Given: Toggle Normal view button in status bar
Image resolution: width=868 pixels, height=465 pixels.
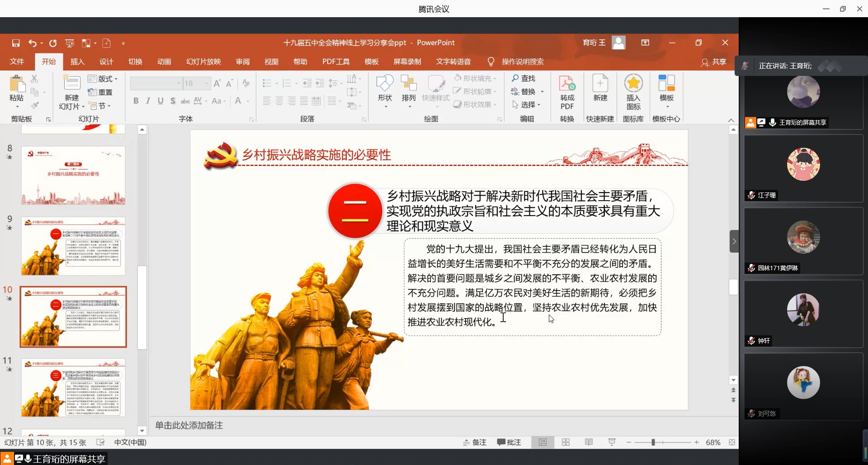Looking at the screenshot, I should (542, 442).
